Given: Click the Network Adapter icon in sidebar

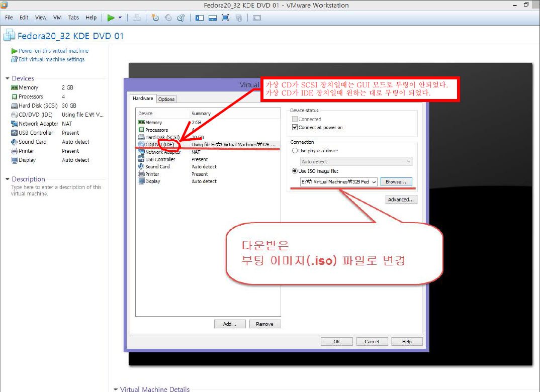Looking at the screenshot, I should coord(14,124).
